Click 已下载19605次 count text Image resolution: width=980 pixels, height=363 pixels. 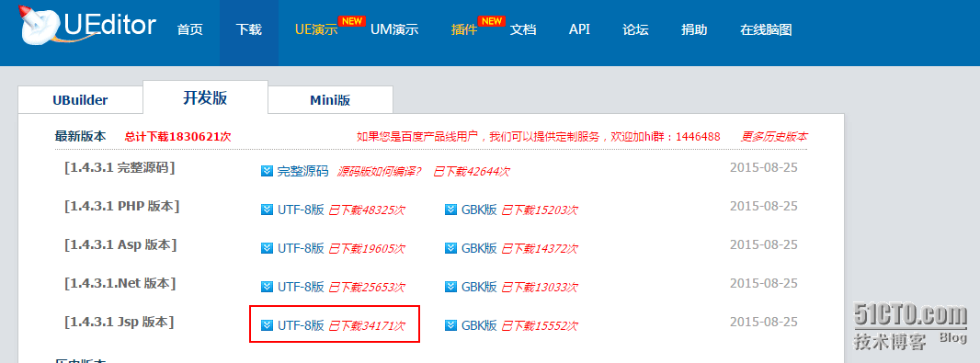[x=367, y=249]
